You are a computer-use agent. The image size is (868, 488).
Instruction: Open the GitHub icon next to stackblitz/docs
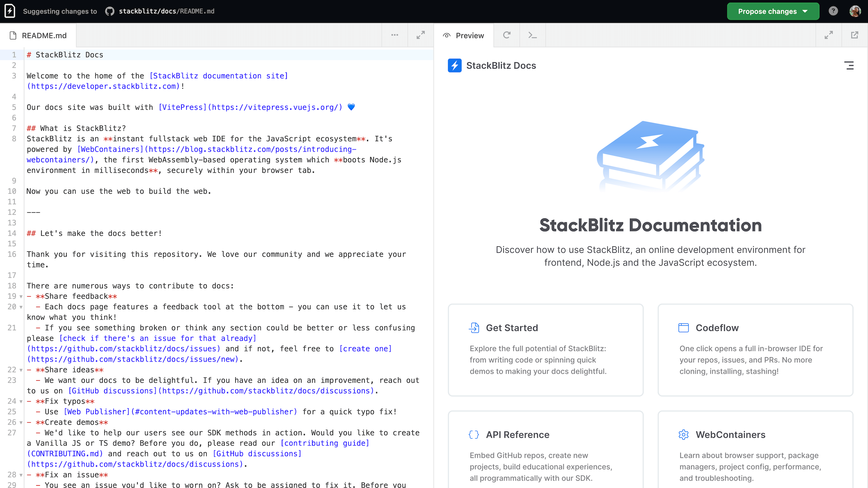click(110, 11)
